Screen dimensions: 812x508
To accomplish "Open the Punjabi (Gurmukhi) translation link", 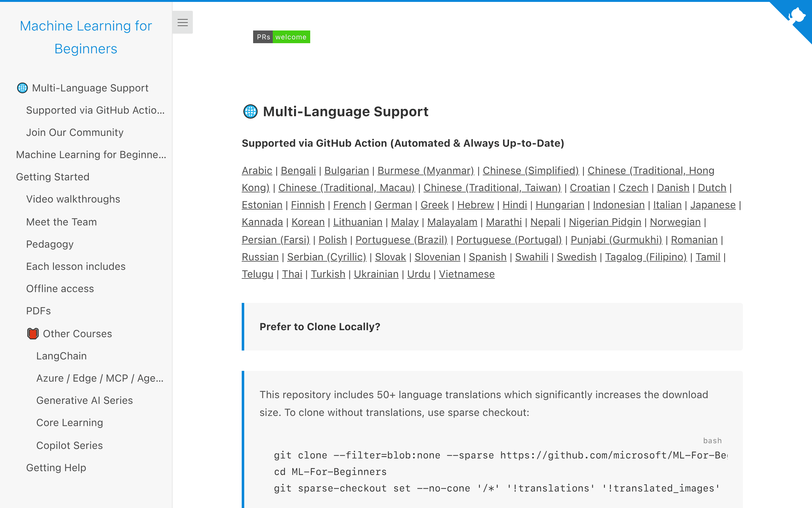I will (x=617, y=239).
